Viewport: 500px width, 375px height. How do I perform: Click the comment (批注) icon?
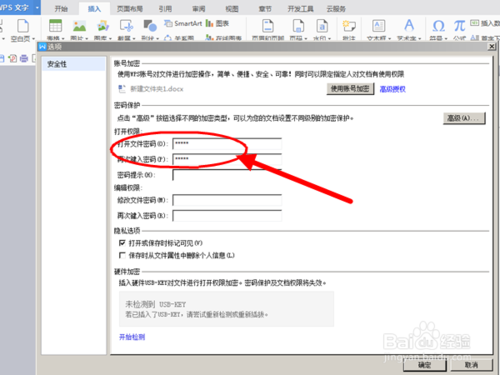349,26
